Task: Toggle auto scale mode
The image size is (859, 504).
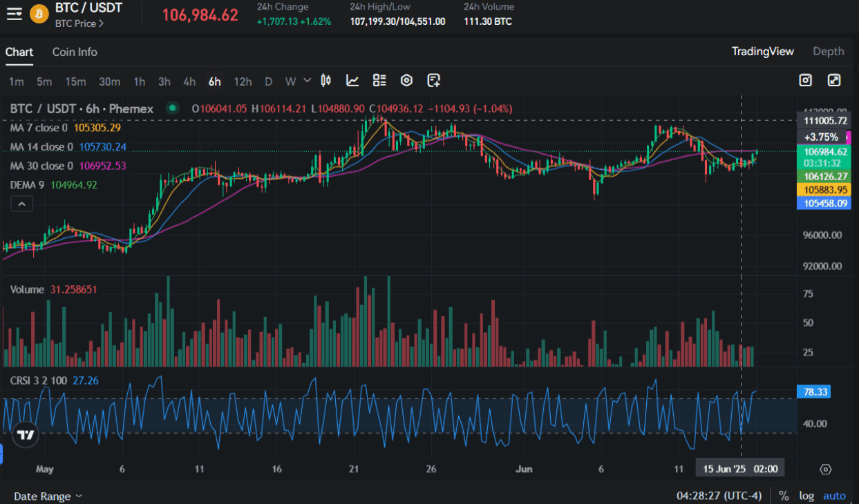Action: [x=834, y=496]
